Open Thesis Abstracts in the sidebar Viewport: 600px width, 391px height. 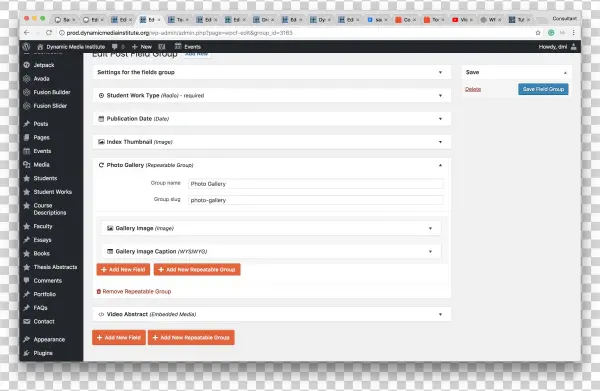point(55,267)
